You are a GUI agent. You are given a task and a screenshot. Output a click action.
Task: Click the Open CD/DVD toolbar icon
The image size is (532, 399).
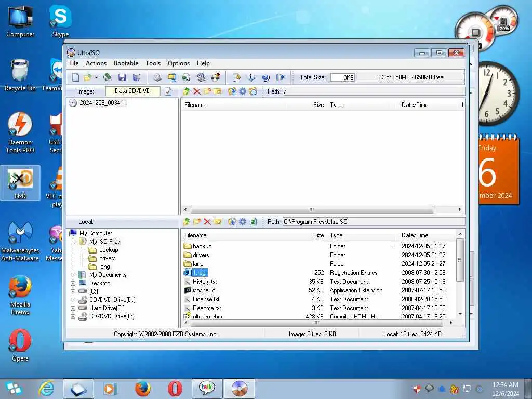coord(107,77)
